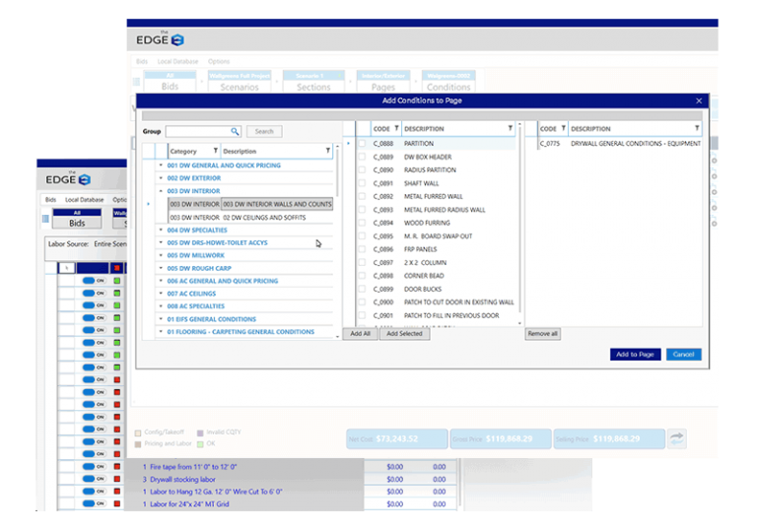Check the box for C_0899 DOOR BUCKS
Viewport: 757px width, 532px height.
click(x=362, y=290)
